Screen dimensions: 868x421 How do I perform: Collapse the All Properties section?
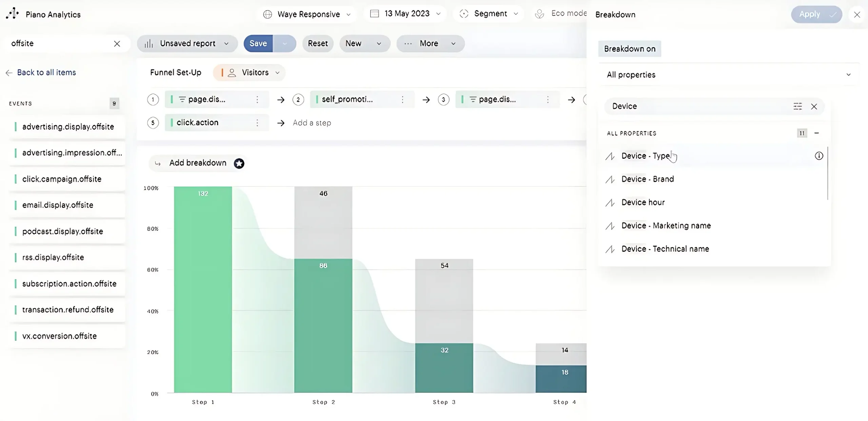816,133
